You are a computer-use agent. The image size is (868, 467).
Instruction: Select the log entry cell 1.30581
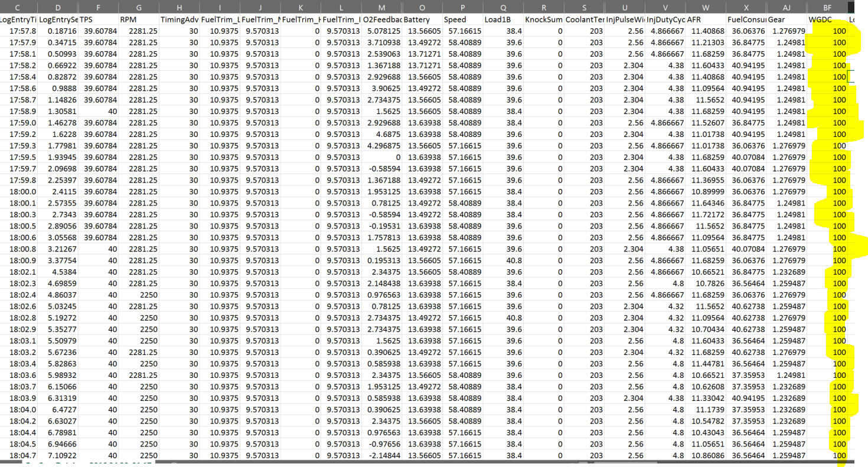click(x=58, y=111)
